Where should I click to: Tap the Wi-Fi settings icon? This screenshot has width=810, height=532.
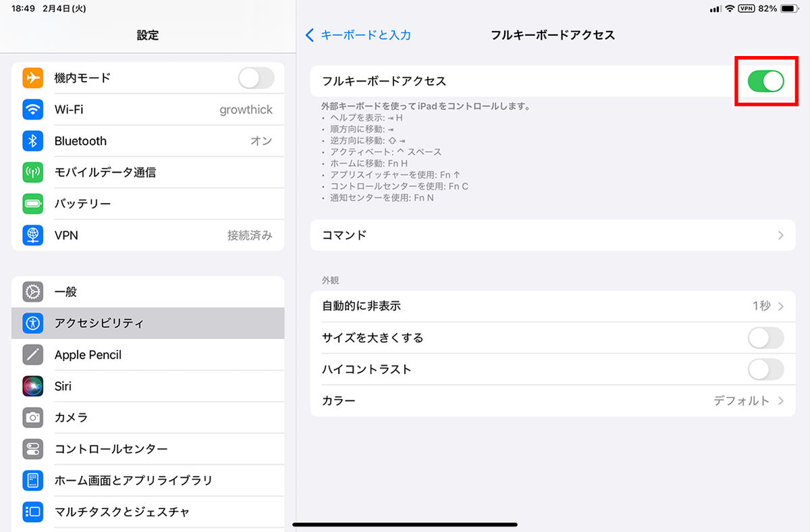tap(32, 109)
